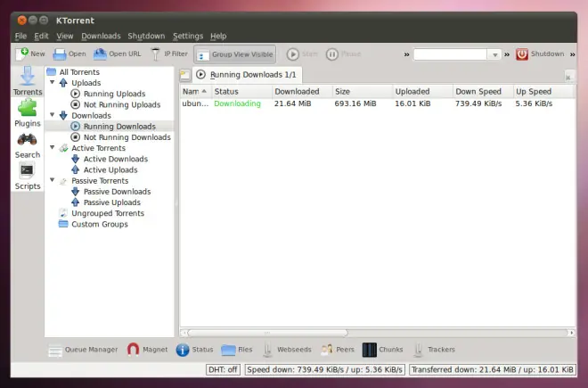Toggle the Status info panel
Viewport: 588px width, 388px height.
tap(194, 350)
